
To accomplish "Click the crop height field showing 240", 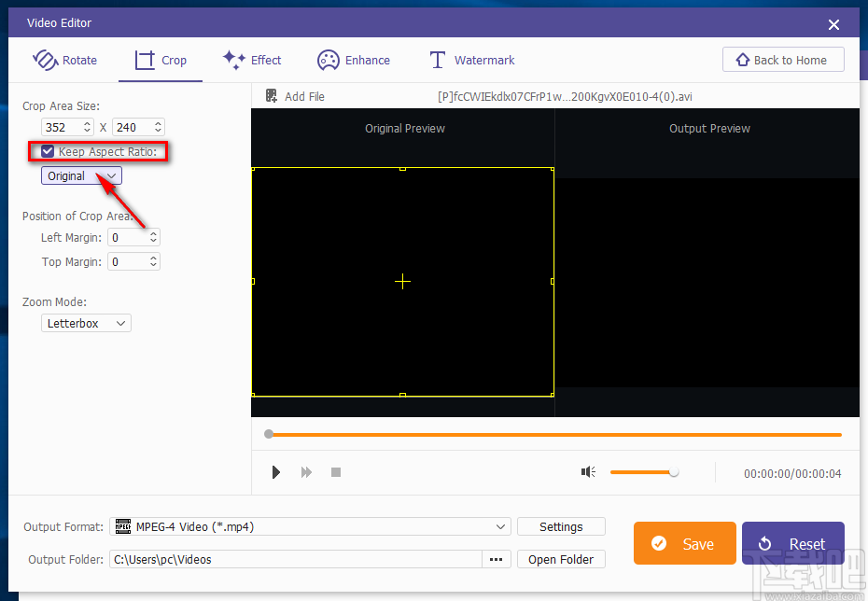I will coord(133,127).
